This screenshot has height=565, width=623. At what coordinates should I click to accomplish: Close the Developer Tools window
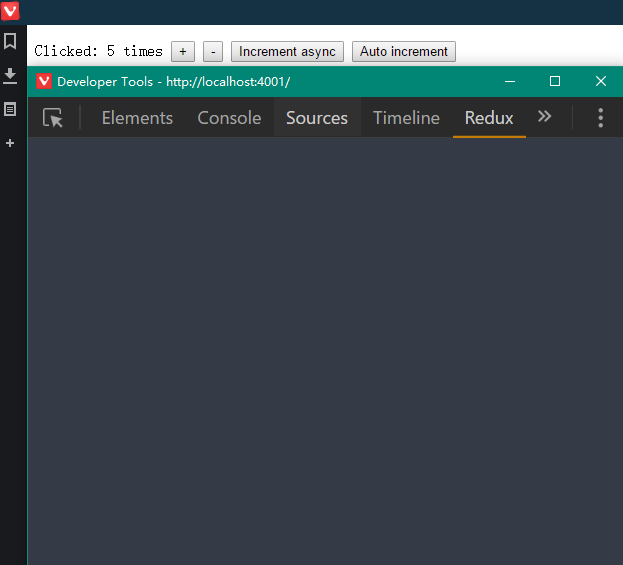tap(601, 81)
